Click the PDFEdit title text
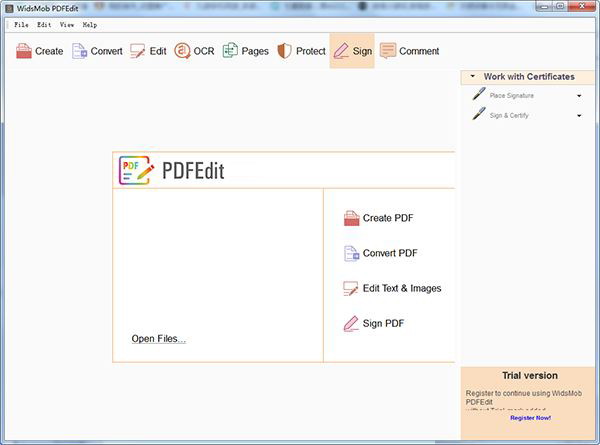This screenshot has width=600, height=445. 193,171
